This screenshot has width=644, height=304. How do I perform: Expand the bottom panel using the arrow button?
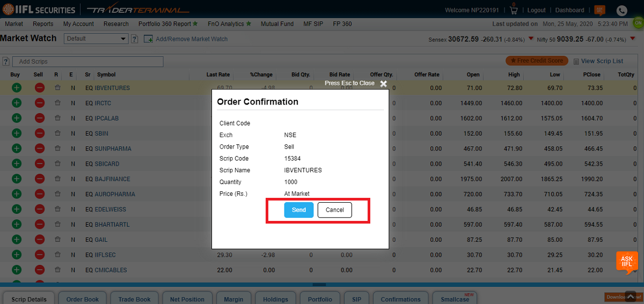tap(631, 296)
